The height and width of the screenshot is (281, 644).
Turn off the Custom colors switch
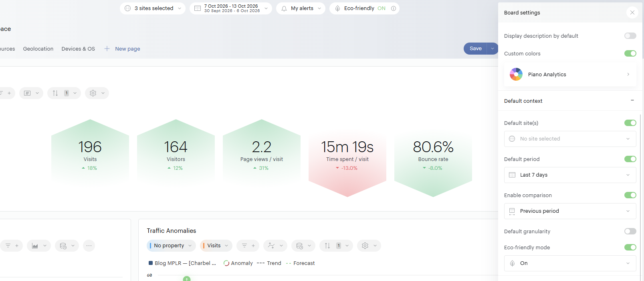(630, 53)
